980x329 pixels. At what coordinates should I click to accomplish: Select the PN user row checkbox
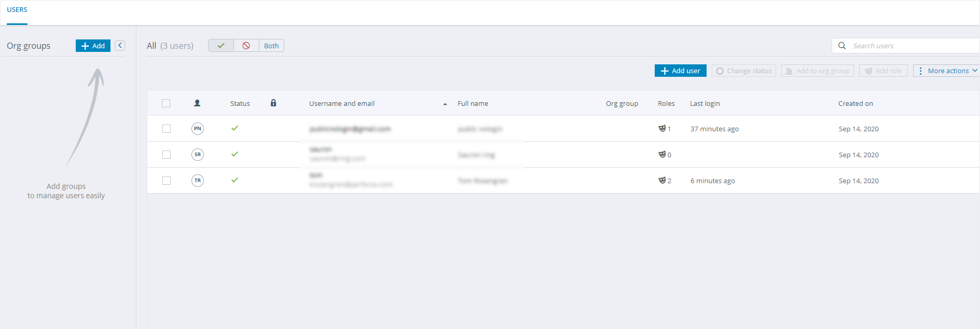(167, 129)
